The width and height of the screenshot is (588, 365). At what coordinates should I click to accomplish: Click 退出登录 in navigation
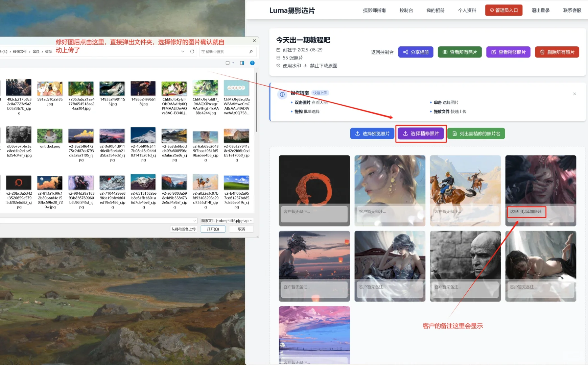click(x=541, y=10)
